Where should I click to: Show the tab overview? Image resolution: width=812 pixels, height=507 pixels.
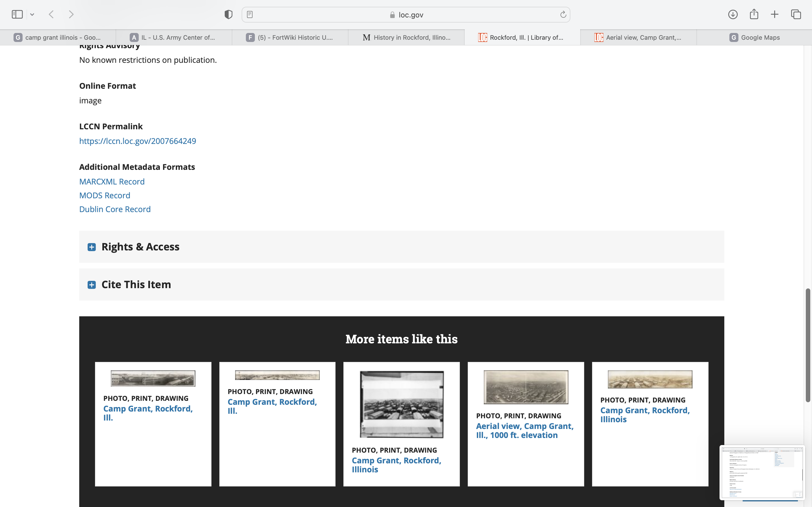[x=796, y=14]
